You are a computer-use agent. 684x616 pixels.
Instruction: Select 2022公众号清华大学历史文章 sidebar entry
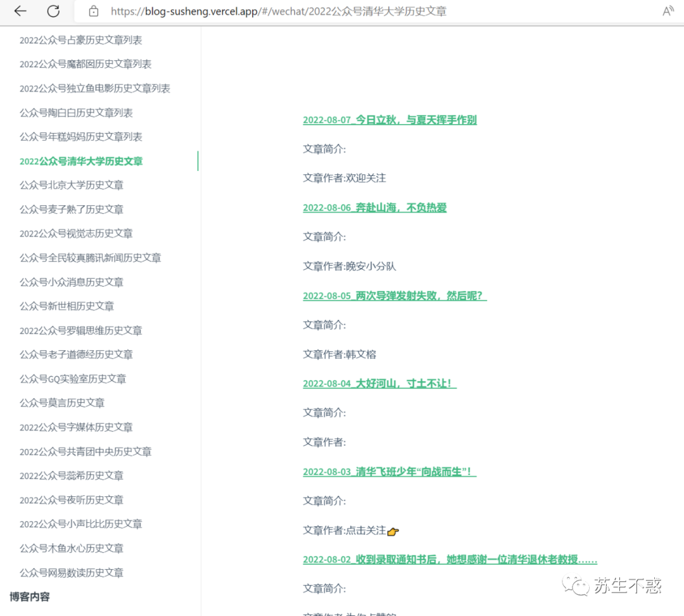[x=81, y=161]
